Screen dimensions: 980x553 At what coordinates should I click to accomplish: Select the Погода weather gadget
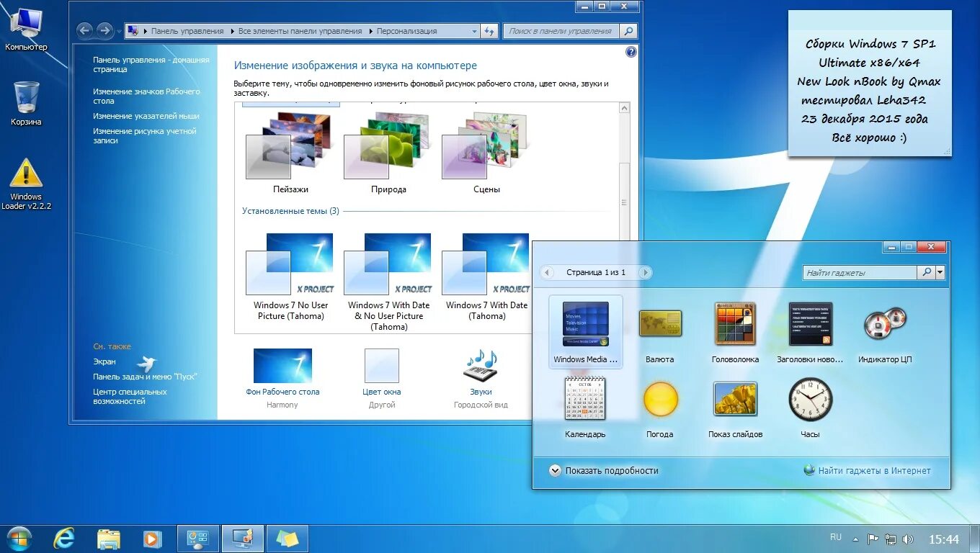tap(660, 408)
